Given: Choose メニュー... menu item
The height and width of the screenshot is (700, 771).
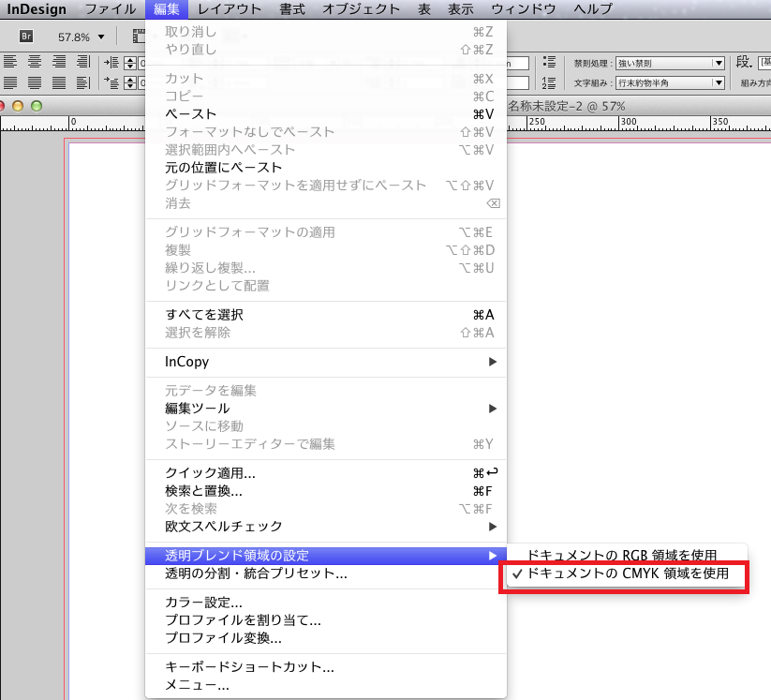Looking at the screenshot, I should point(326,685).
